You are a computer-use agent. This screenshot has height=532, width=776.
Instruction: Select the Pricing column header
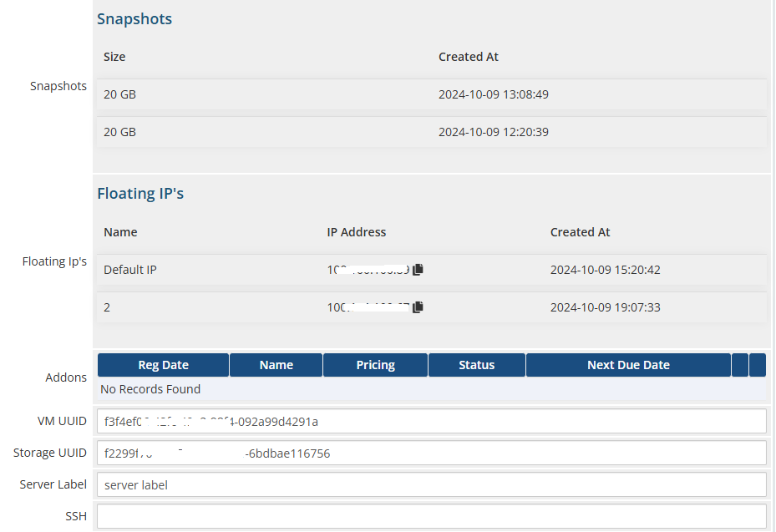point(375,365)
